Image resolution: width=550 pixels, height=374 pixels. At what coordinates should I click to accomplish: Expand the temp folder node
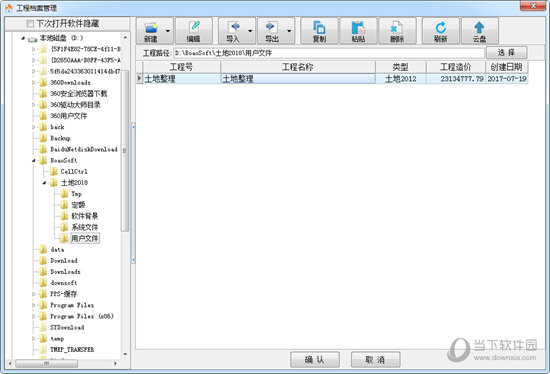coord(34,339)
